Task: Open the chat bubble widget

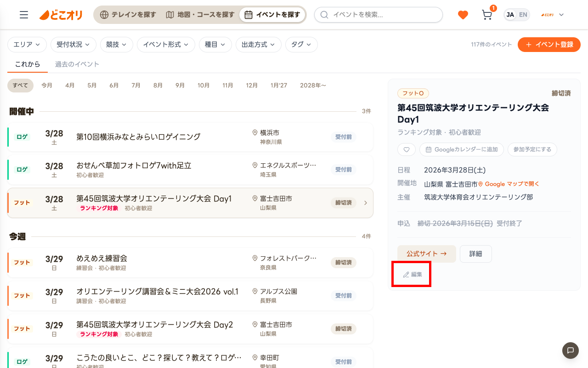Action: click(x=570, y=351)
